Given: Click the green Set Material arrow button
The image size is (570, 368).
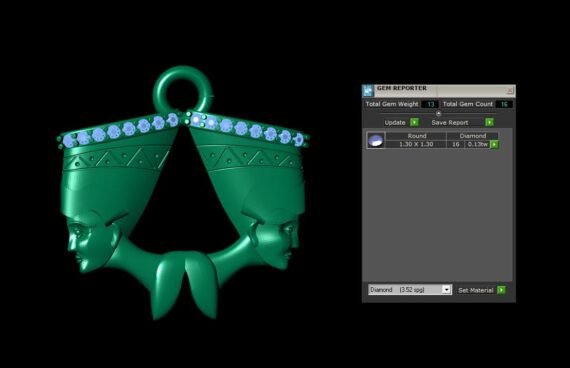Looking at the screenshot, I should [x=501, y=290].
